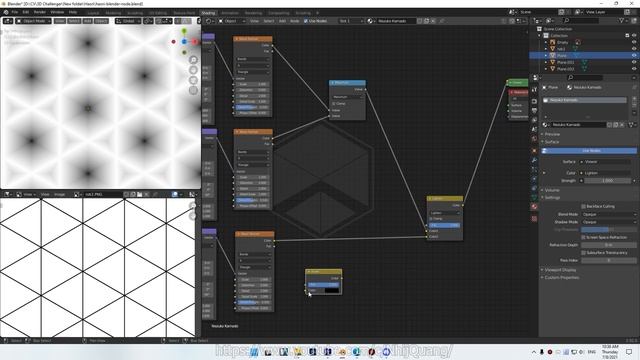Enable Screen Space Refraction checkbox

(583, 237)
